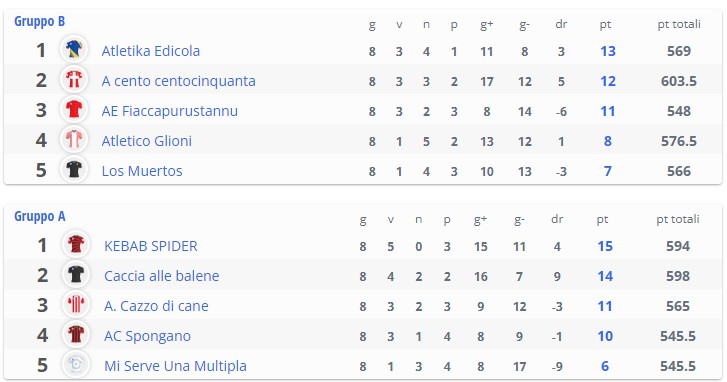Viewport: 727px width, 382px height.
Task: Click A cento centocinquanta's jersey icon
Action: (74, 79)
